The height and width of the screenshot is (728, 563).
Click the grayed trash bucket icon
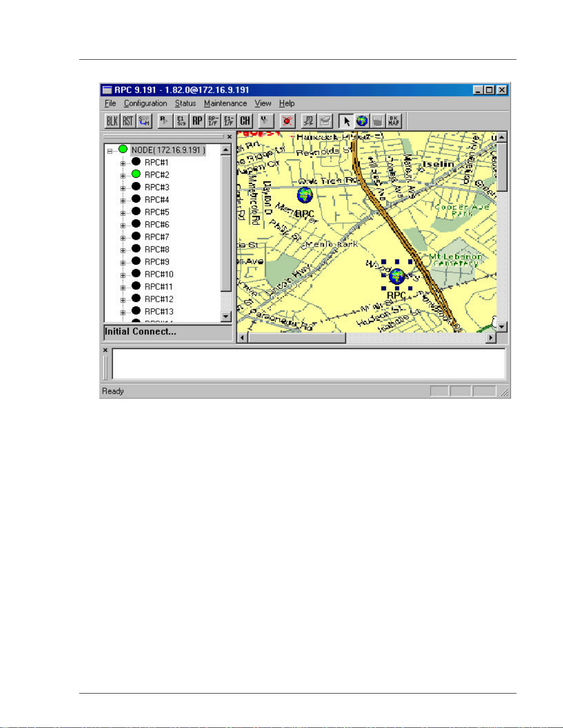pyautogui.click(x=378, y=121)
